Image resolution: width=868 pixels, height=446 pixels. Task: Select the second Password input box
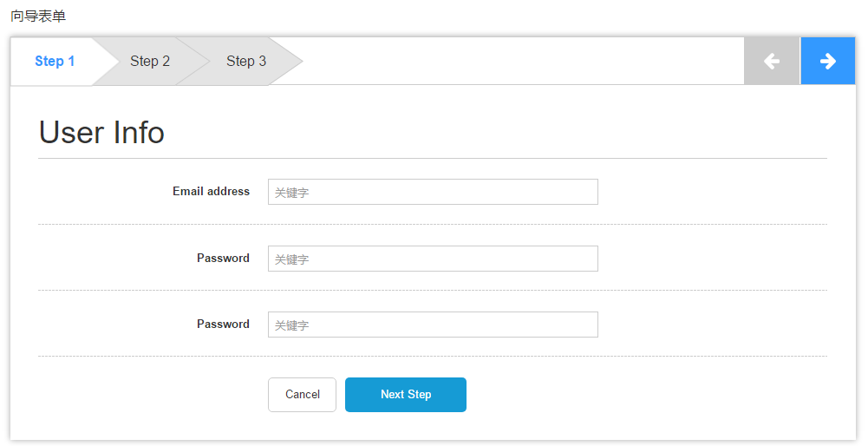(x=433, y=325)
